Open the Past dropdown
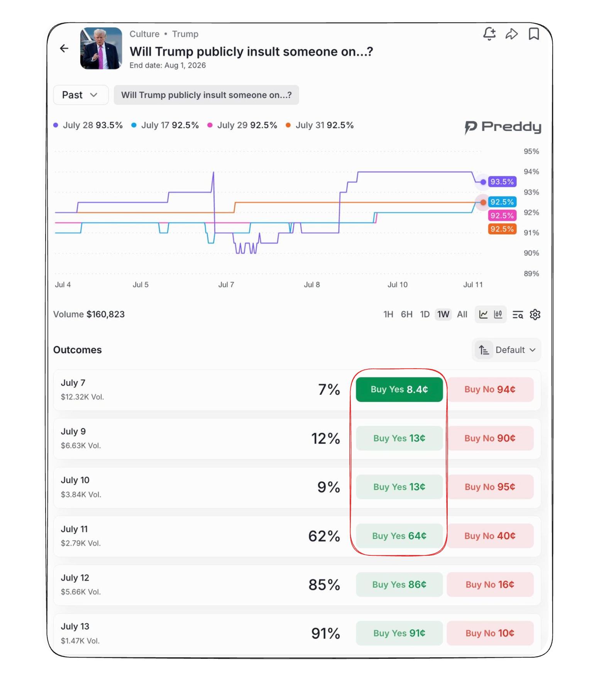The height and width of the screenshot is (687, 616). tap(81, 95)
